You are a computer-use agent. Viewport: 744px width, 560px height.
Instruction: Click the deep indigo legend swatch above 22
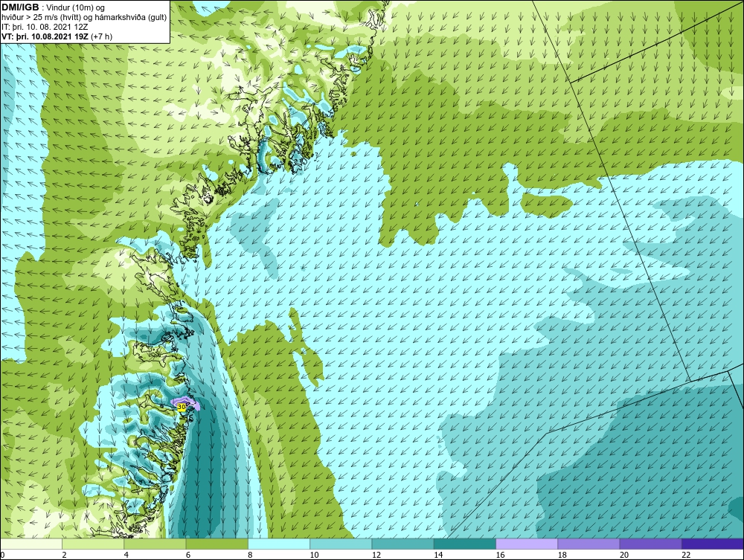712,544
